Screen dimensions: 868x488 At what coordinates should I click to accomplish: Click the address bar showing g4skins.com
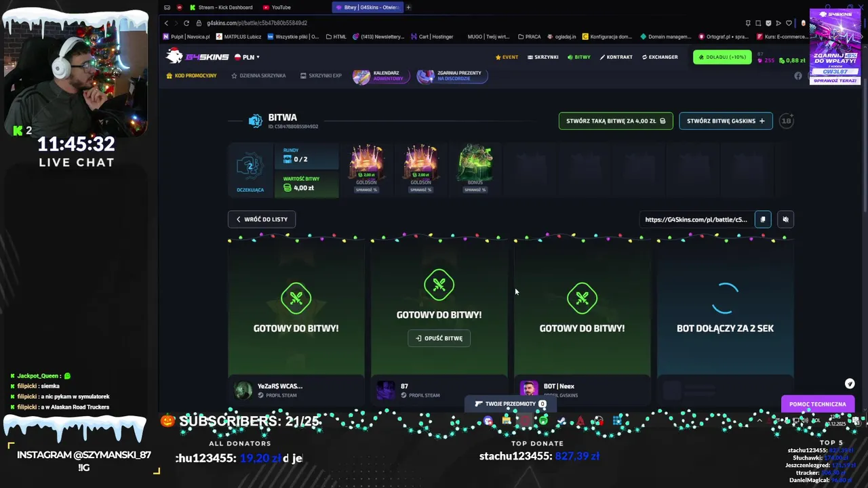tap(256, 23)
